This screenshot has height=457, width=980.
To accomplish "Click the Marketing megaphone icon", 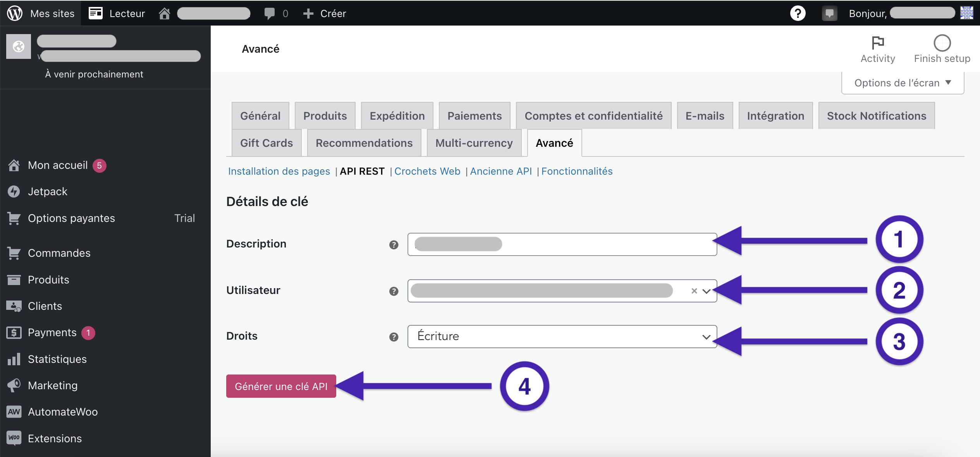I will click(x=14, y=385).
